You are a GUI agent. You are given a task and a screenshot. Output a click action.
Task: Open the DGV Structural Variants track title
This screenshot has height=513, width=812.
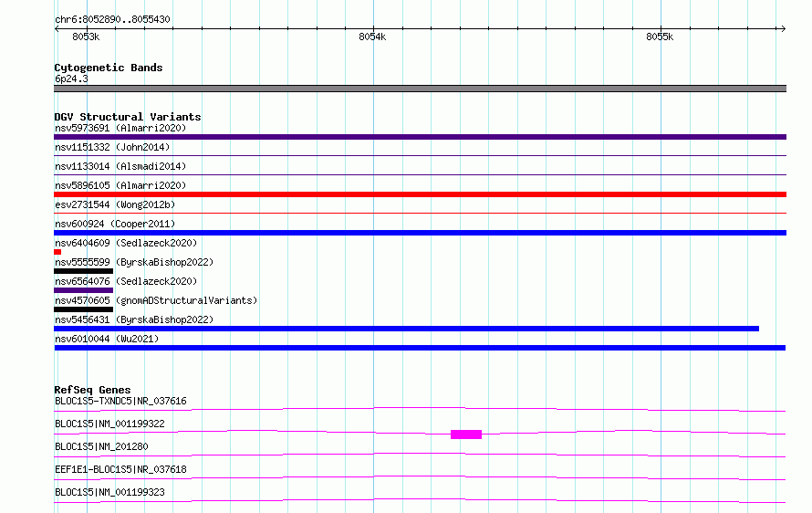pyautogui.click(x=128, y=117)
